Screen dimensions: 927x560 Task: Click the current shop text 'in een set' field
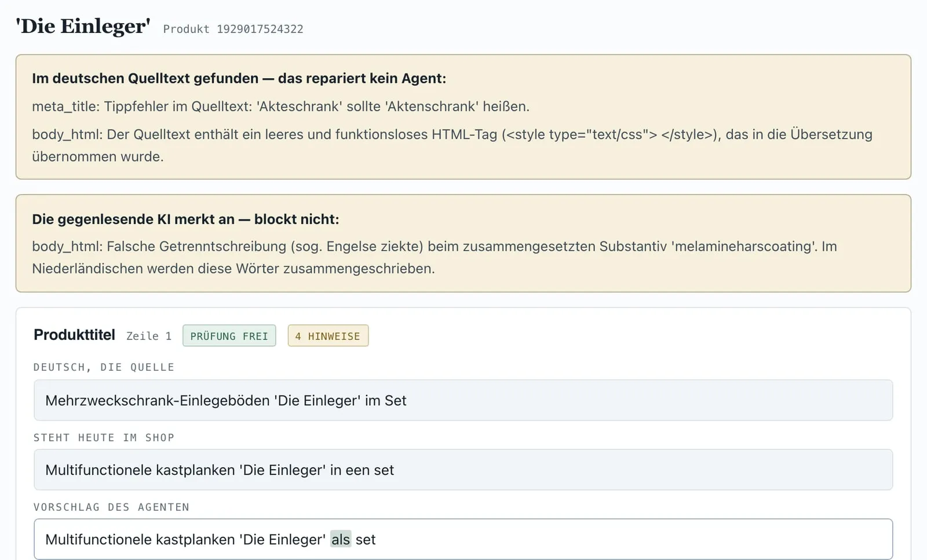[463, 470]
